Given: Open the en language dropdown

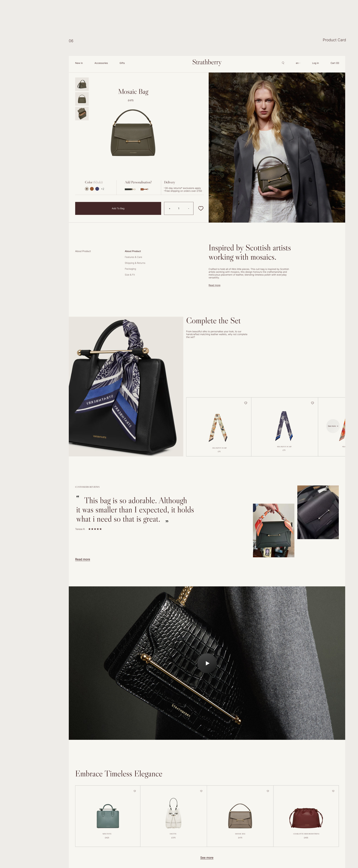Looking at the screenshot, I should click(x=298, y=63).
